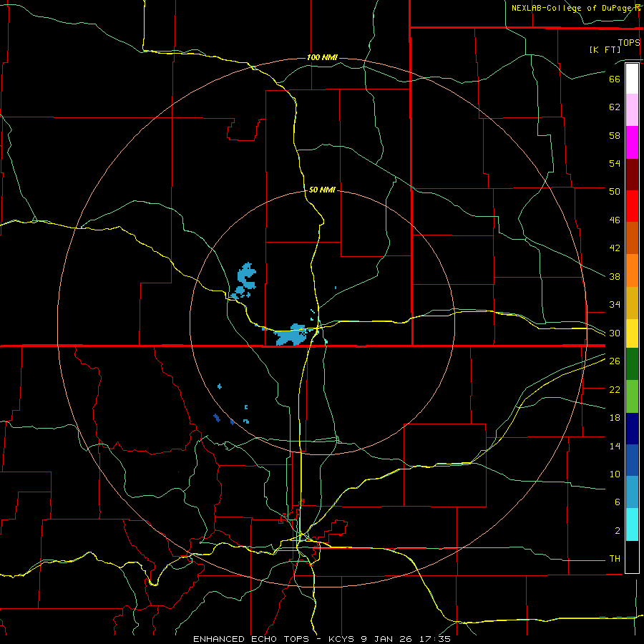This screenshot has width=644, height=644.
Task: Click the "KCYS" station identifier in footer
Action: [x=342, y=639]
